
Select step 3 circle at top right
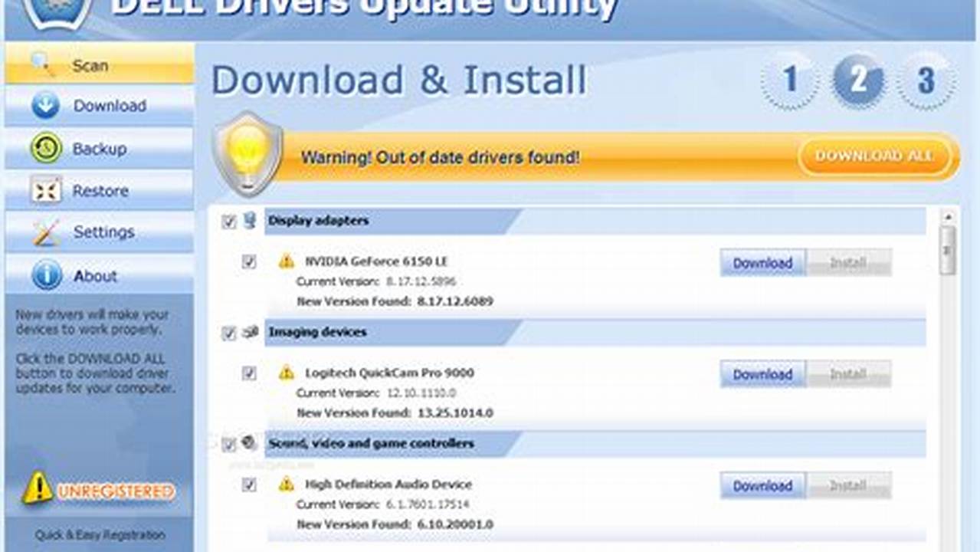click(924, 79)
